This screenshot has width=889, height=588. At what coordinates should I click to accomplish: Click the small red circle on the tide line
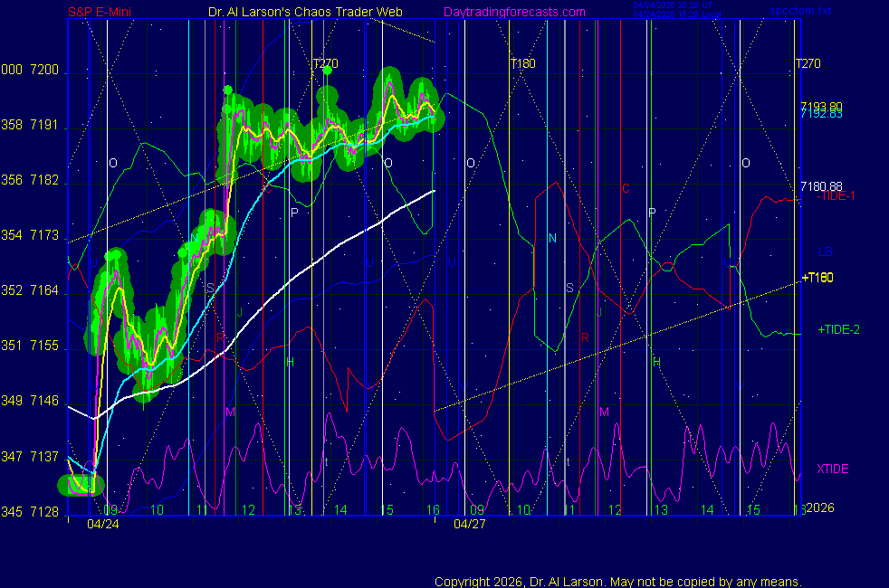668,266
